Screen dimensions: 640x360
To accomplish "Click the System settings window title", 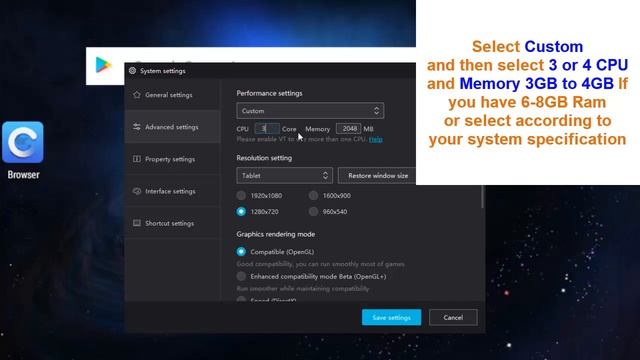I will pyautogui.click(x=162, y=71).
